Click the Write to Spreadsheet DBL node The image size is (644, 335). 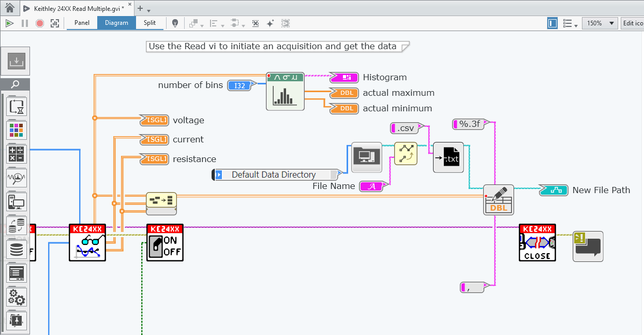[498, 199]
